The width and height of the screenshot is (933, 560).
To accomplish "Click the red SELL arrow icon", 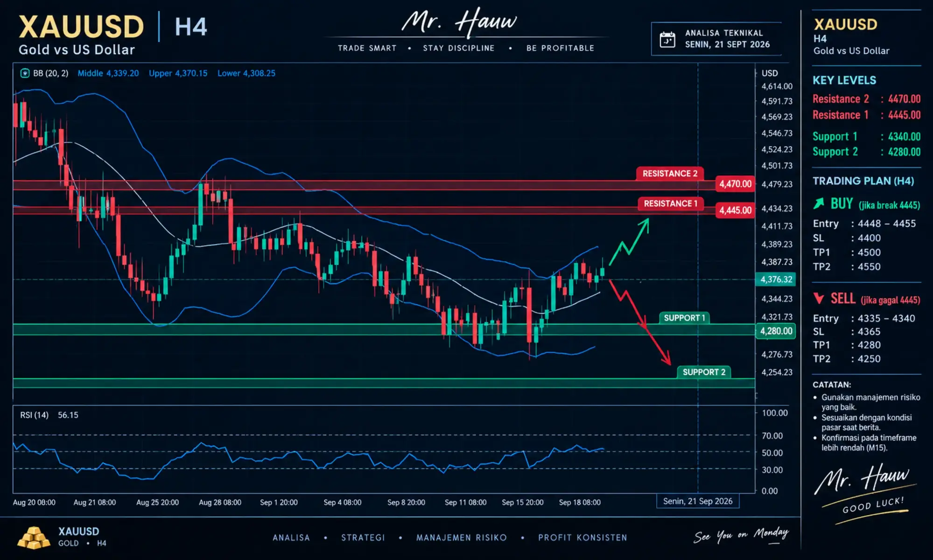I will click(819, 298).
